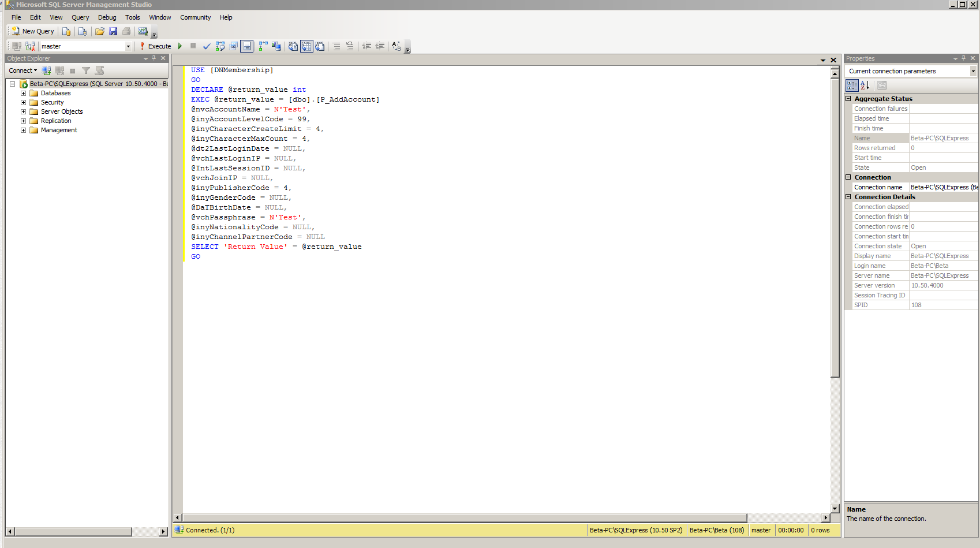Collapse Aggregate Status section
980x548 pixels.
click(x=848, y=99)
